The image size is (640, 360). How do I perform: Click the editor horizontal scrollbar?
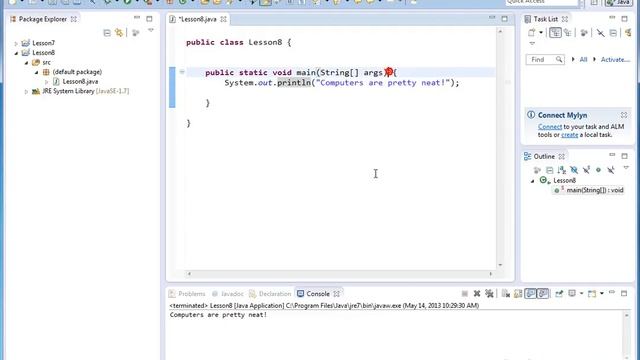coord(340,274)
